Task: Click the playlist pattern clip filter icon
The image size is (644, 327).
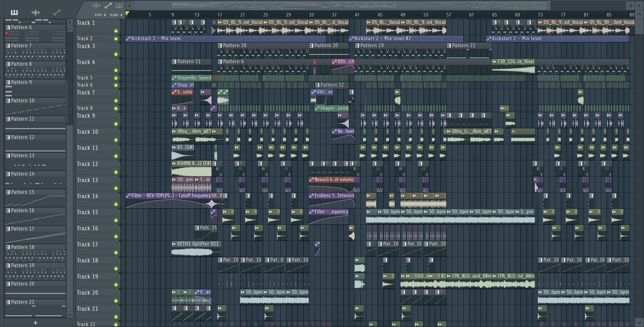Action: tap(119, 6)
